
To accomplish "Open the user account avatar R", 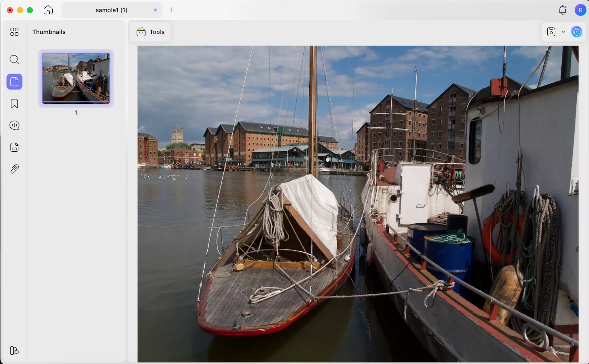I will pos(580,10).
